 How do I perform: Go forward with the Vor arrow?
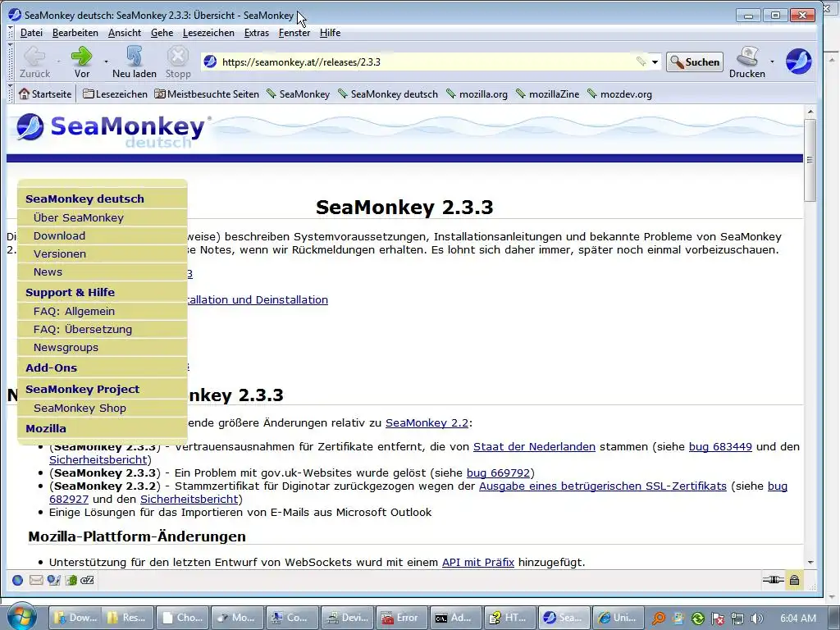pyautogui.click(x=81, y=62)
